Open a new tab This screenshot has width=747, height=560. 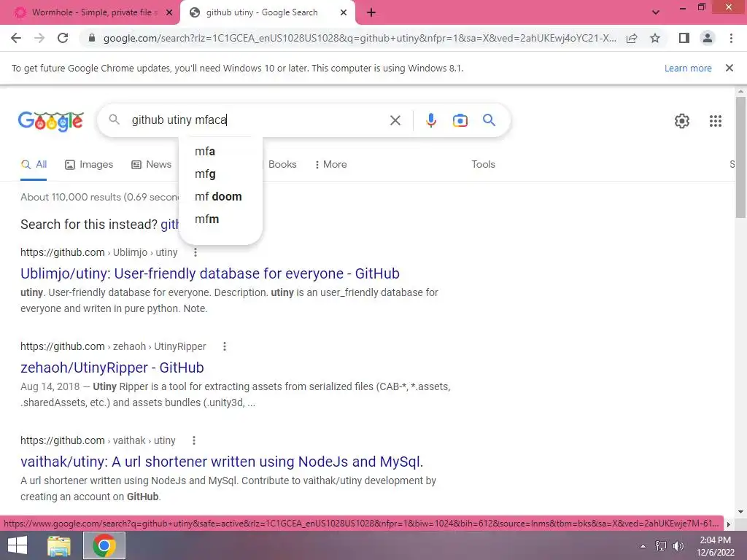pyautogui.click(x=371, y=13)
